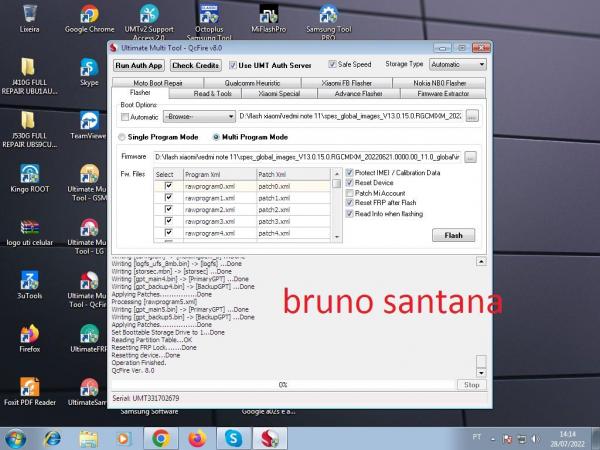Toggle Reset FRP after Flash checkbox

349,202
